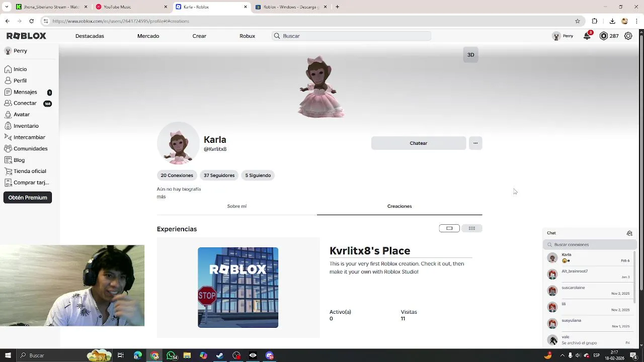Click the Perry avatar in the header

[x=556, y=36]
